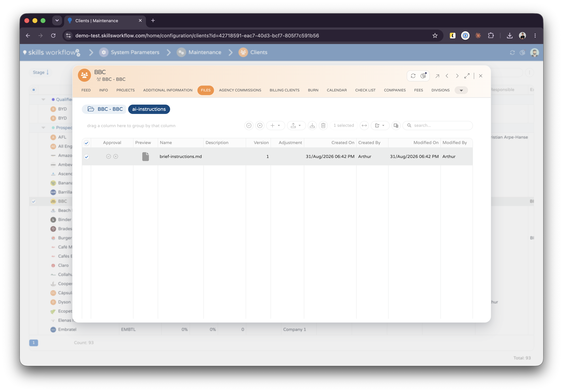This screenshot has width=563, height=392.
Task: Sort by the Created On column header
Action: (330, 143)
